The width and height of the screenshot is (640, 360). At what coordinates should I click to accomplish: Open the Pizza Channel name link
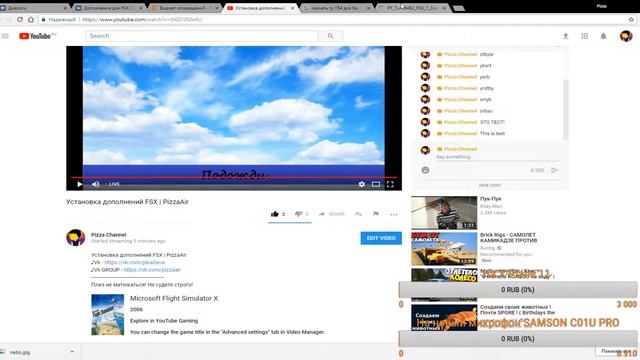(109, 235)
